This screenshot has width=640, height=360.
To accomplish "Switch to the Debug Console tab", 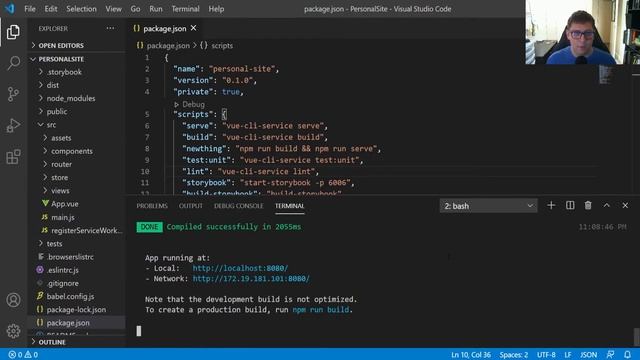I will pos(238,206).
